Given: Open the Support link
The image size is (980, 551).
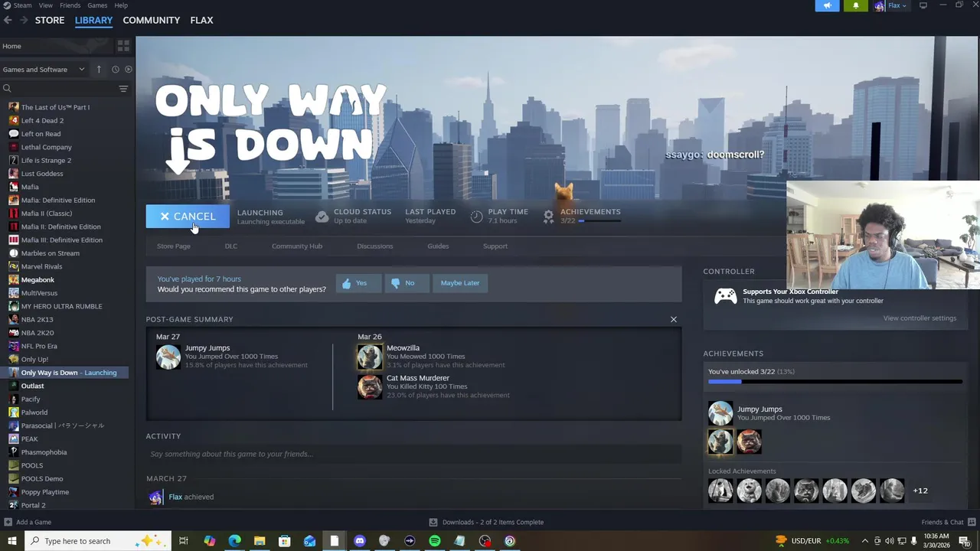Looking at the screenshot, I should click(x=495, y=246).
